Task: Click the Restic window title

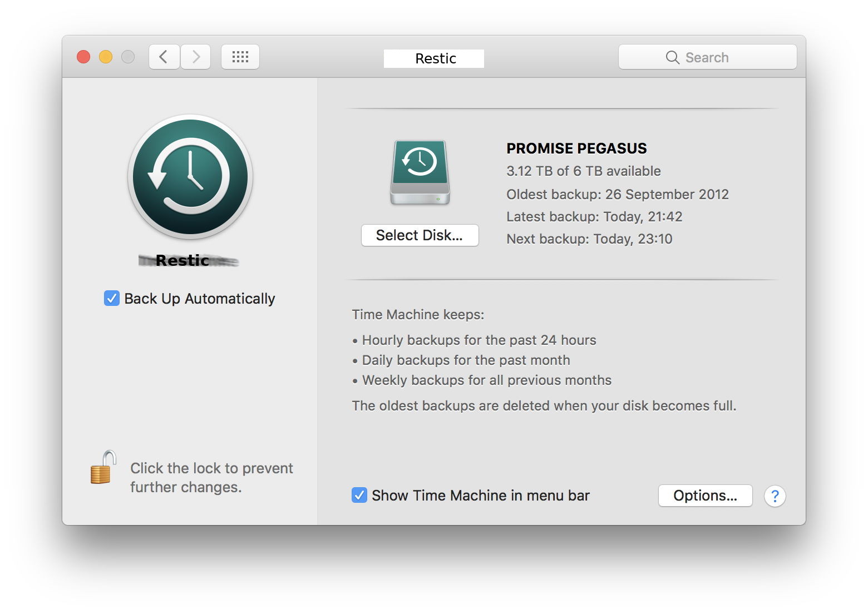Action: click(436, 58)
